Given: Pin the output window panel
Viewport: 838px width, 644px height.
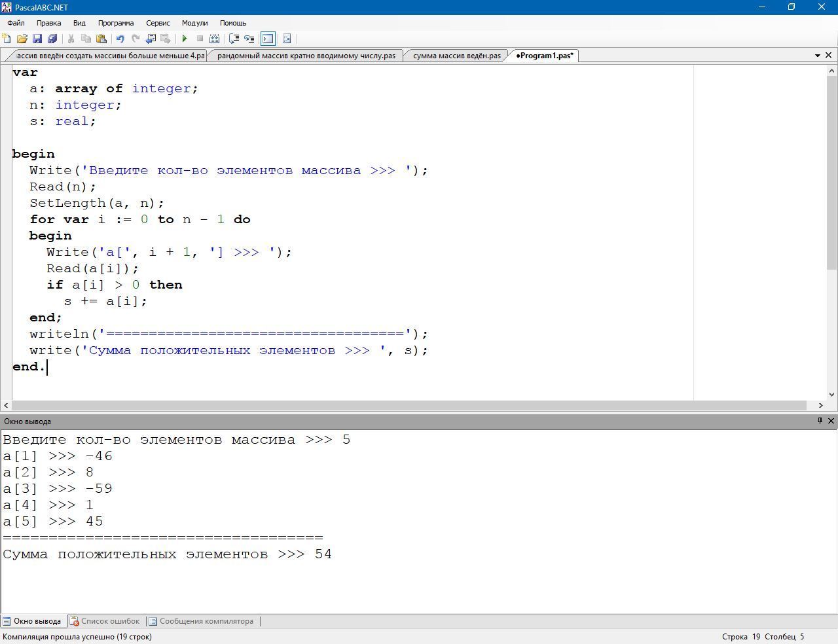Looking at the screenshot, I should point(820,421).
